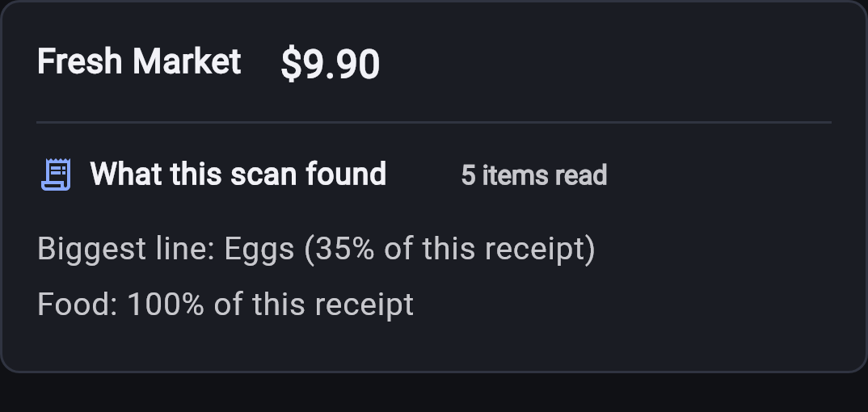868x412 pixels.
Task: Tap the '5 items read' badge
Action: (534, 175)
